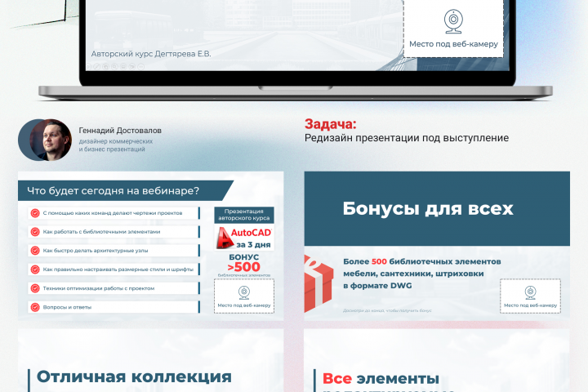
Task: Click the row 'Как правильно настраивать размерные стили и шрифты'
Action: coord(114,269)
